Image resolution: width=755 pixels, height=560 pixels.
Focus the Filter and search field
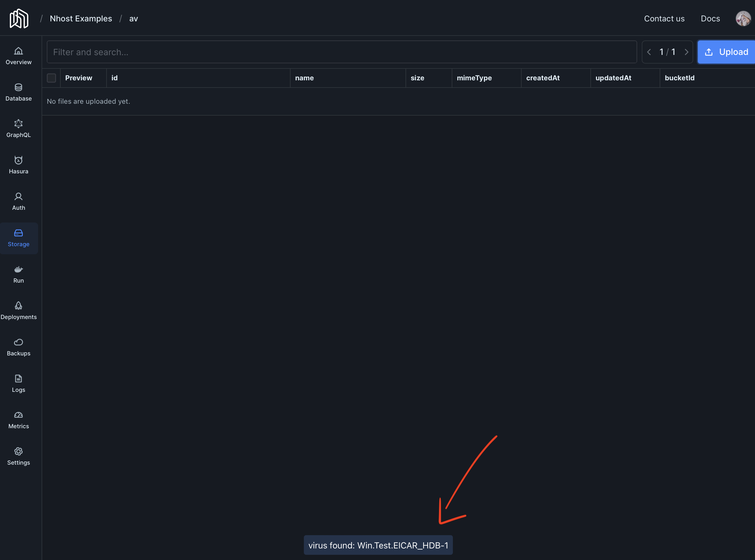coord(342,52)
